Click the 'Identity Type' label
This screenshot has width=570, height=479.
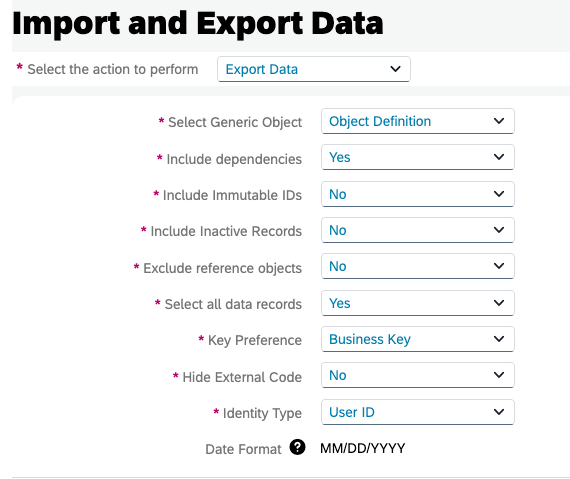(x=262, y=414)
